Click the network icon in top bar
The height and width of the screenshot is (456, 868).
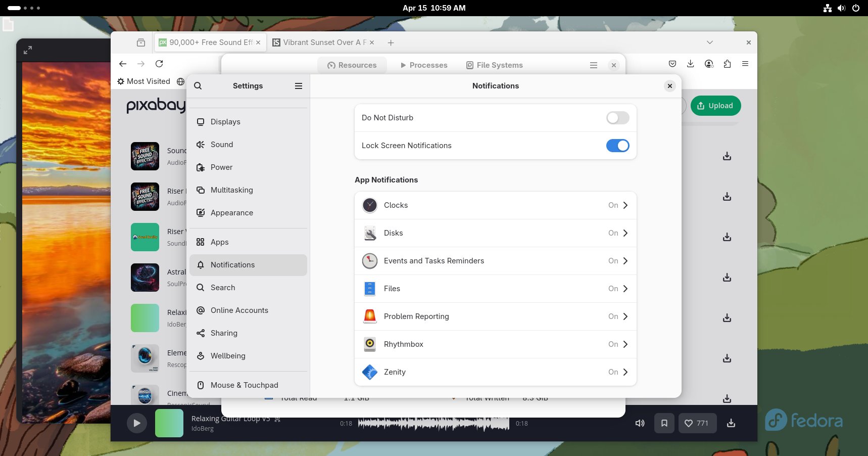click(828, 8)
